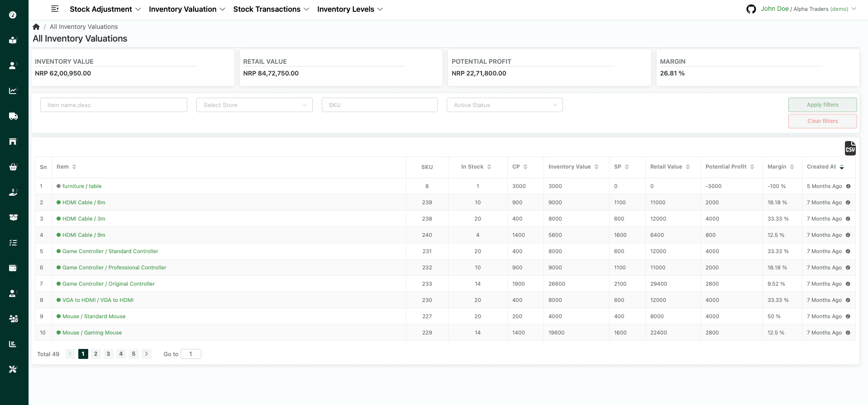Viewport: 868px width, 405px height.
Task: Click the delivery truck sidebar icon
Action: pos(13,116)
